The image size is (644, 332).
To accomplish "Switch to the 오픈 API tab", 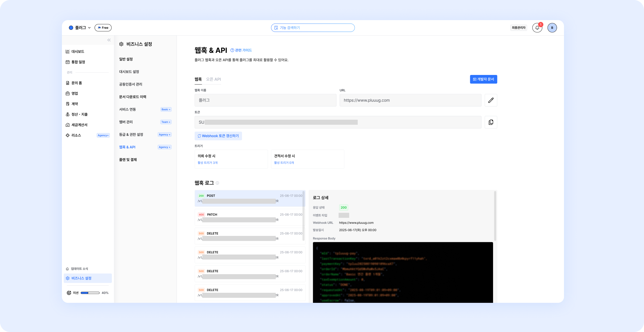I will tap(213, 79).
